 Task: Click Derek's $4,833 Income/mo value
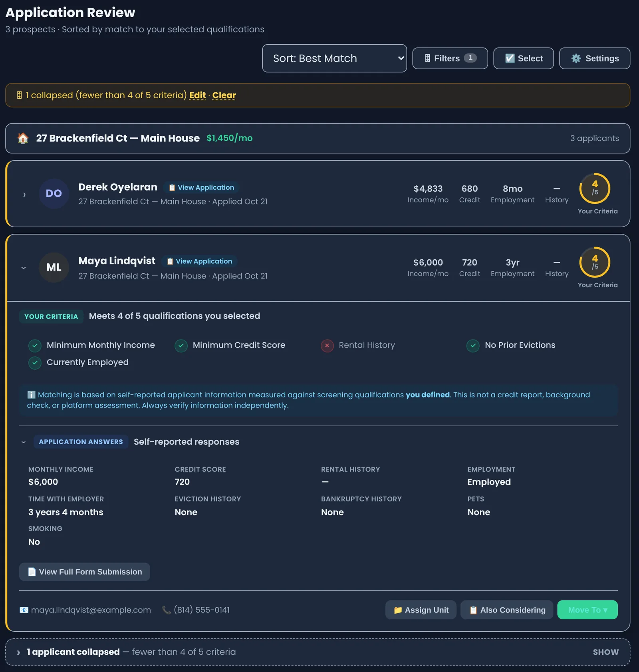point(428,189)
